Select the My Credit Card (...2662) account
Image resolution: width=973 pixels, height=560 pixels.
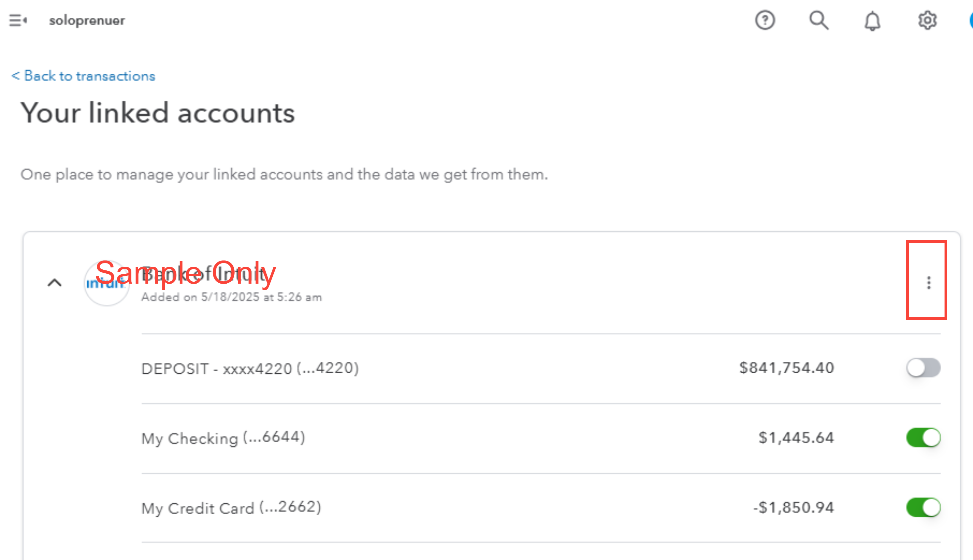(231, 508)
